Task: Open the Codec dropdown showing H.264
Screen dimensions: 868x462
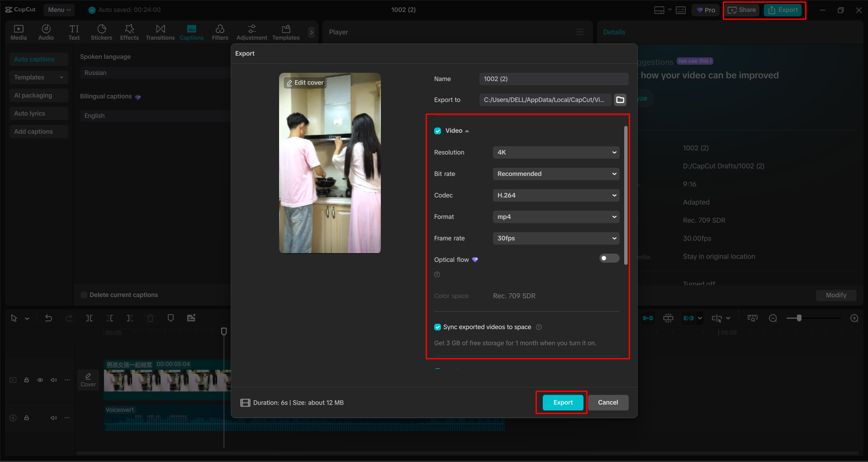Action: point(555,195)
